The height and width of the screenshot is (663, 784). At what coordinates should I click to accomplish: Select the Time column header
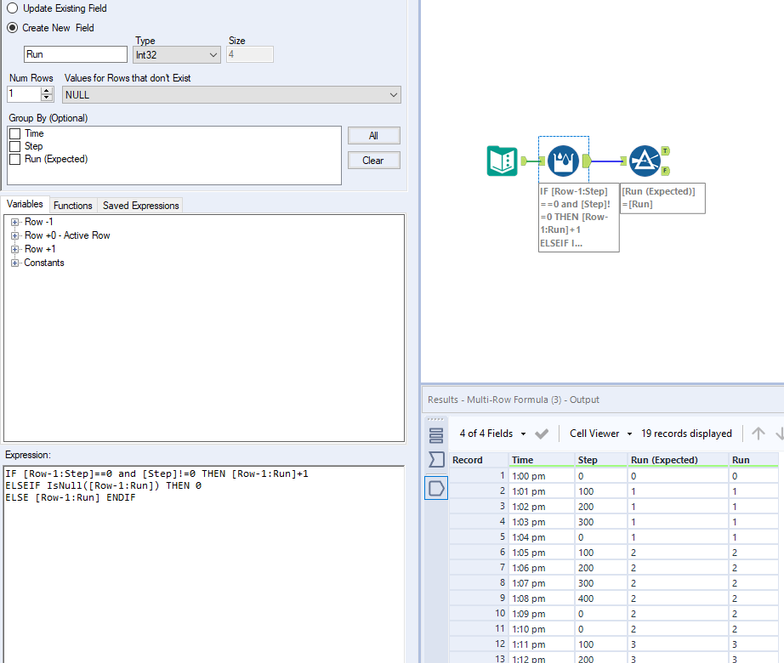[x=542, y=460]
